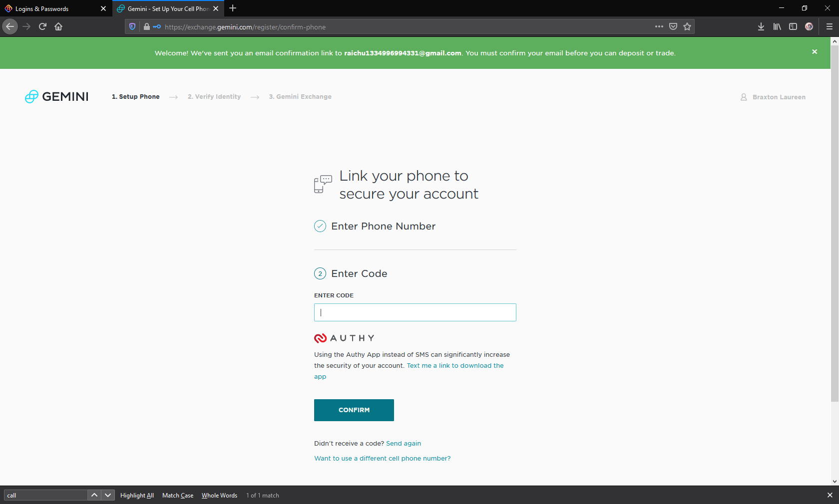
Task: Click the email address in the banner
Action: tap(403, 53)
